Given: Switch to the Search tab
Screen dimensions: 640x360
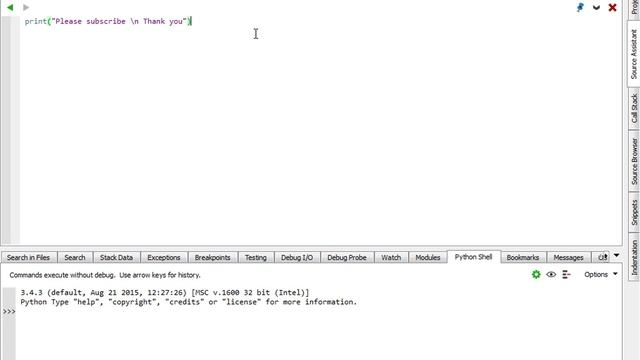Looking at the screenshot, I should 75,258.
